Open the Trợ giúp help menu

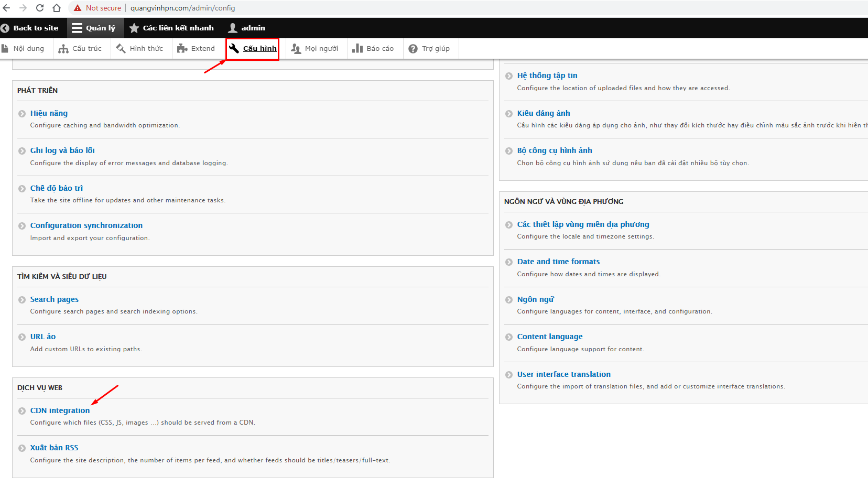(x=429, y=49)
